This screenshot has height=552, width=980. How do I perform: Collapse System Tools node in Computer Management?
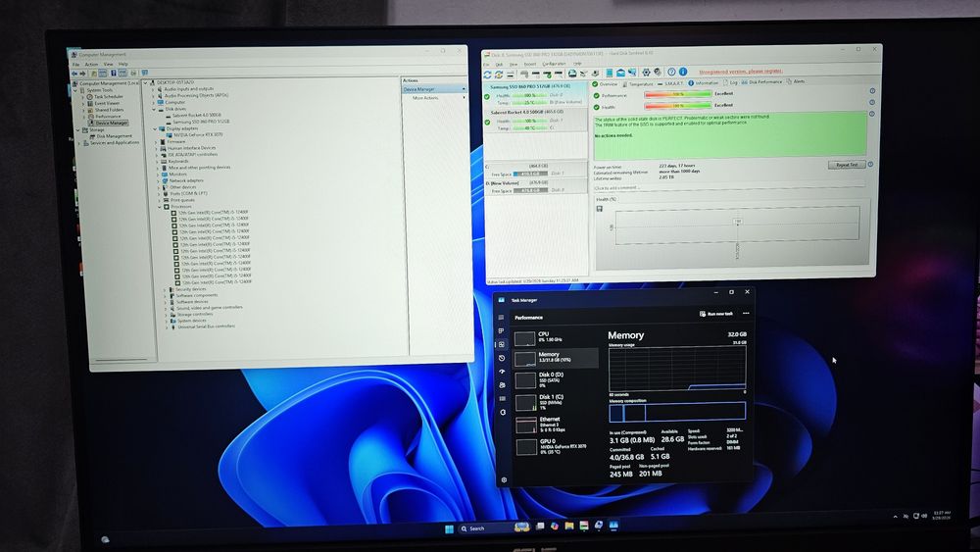click(75, 90)
